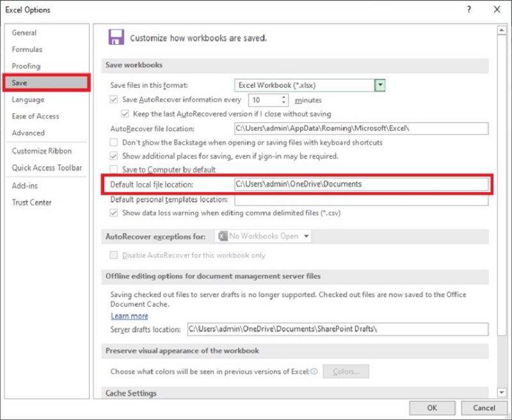Click the scrollbar down arrow
This screenshot has height=420, width=512.
pos(502,392)
